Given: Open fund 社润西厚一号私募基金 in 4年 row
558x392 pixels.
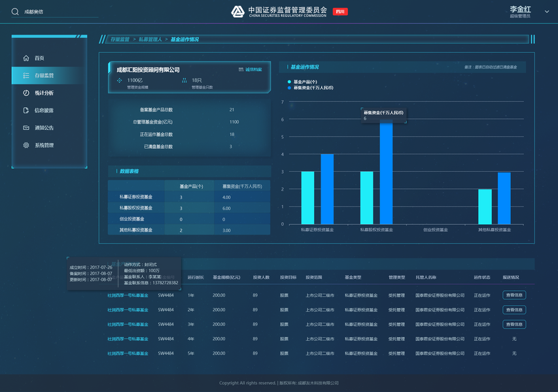Looking at the screenshot, I should coord(128,339).
